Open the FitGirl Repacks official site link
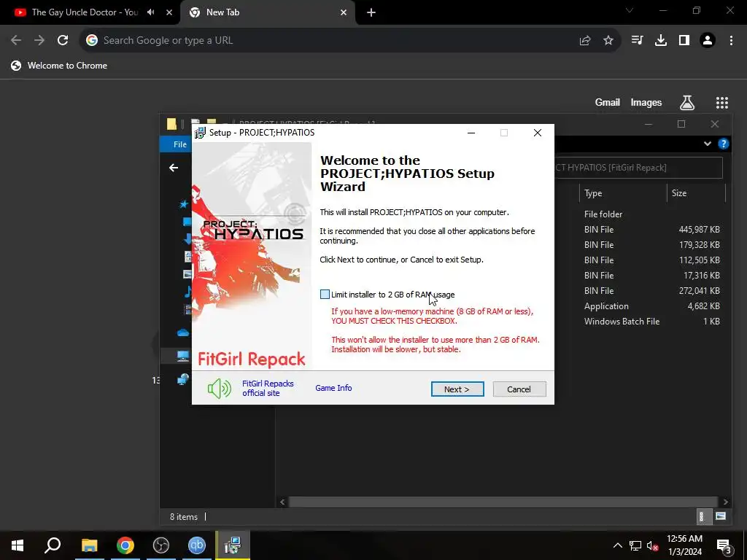The width and height of the screenshot is (747, 560). click(x=268, y=388)
